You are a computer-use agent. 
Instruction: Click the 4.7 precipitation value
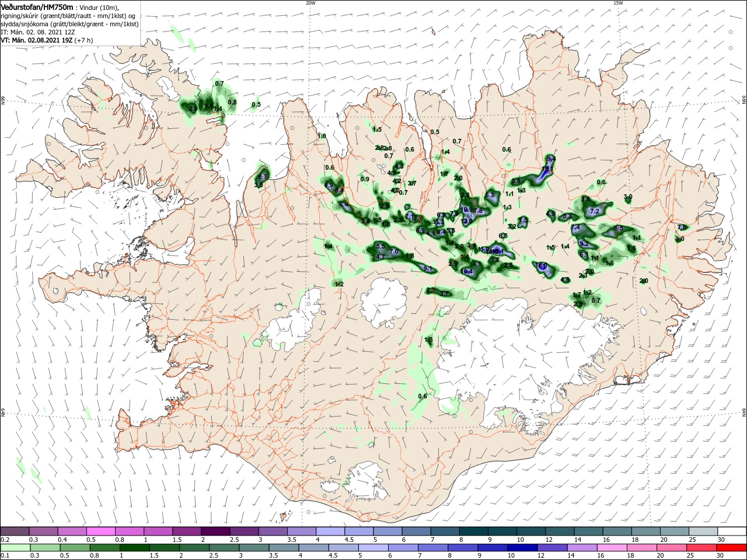point(381,257)
